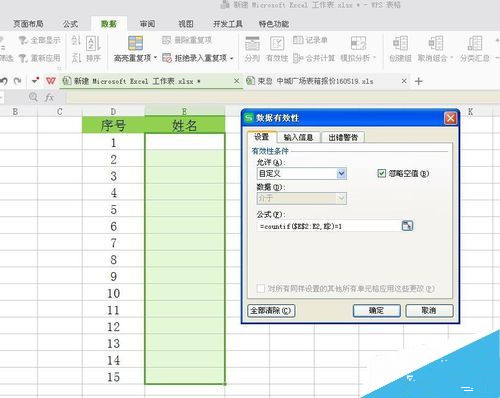The width and height of the screenshot is (500, 398).
Task: Switch to the Page Layout (页面布局) tab
Action: click(x=28, y=24)
